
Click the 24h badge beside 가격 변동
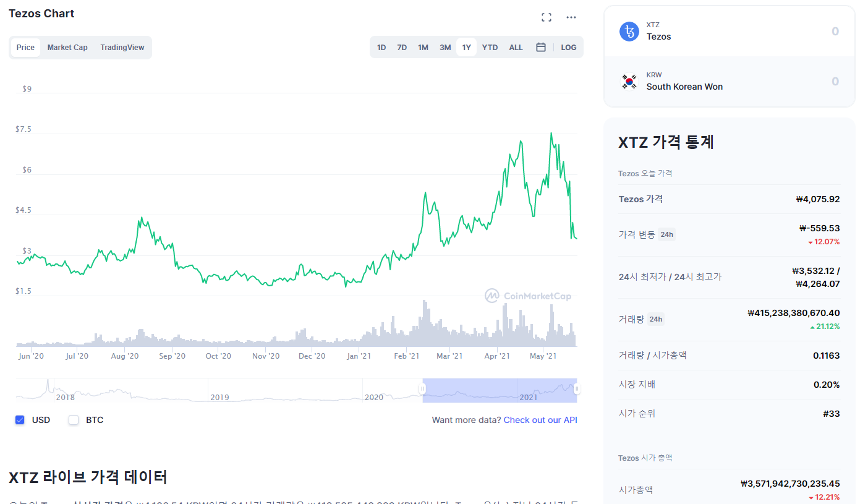tap(666, 234)
